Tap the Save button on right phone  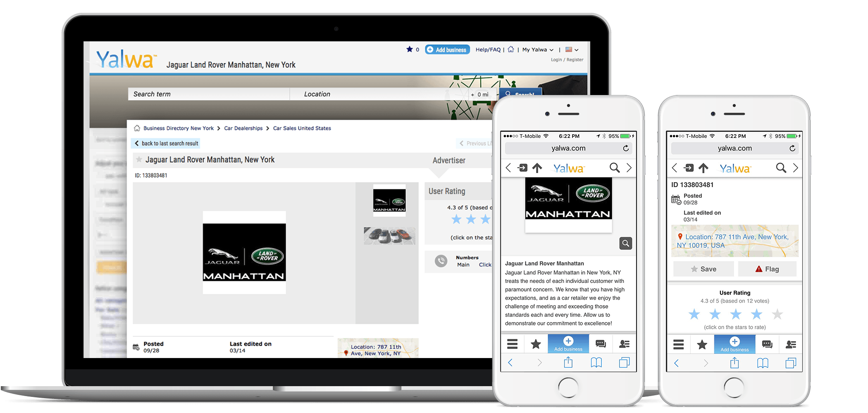tap(703, 269)
